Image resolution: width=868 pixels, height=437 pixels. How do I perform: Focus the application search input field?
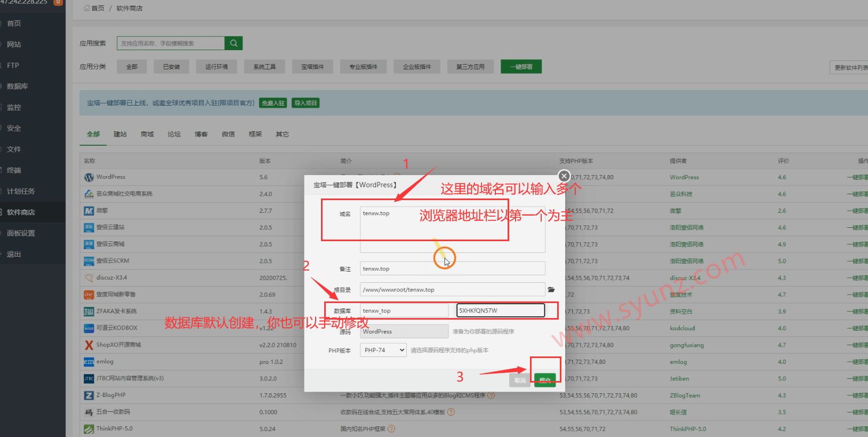tap(171, 43)
